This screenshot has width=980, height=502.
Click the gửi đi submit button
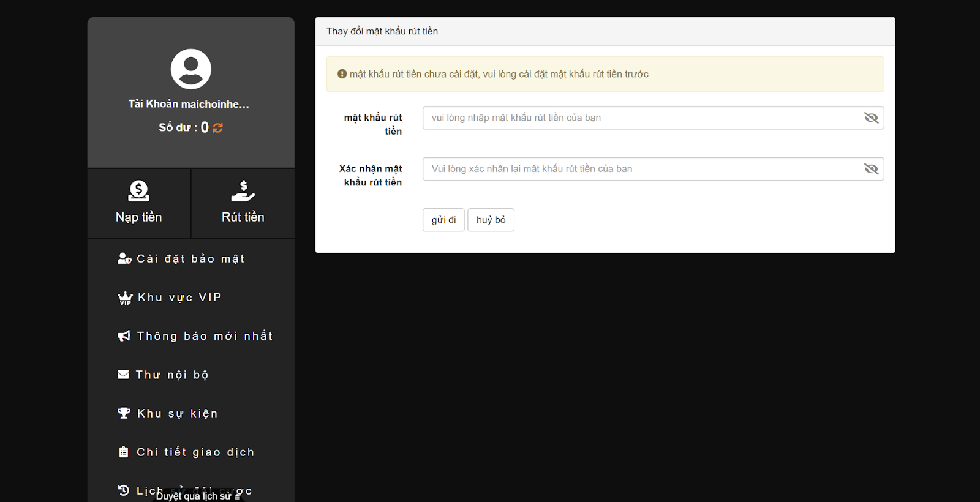pos(443,220)
